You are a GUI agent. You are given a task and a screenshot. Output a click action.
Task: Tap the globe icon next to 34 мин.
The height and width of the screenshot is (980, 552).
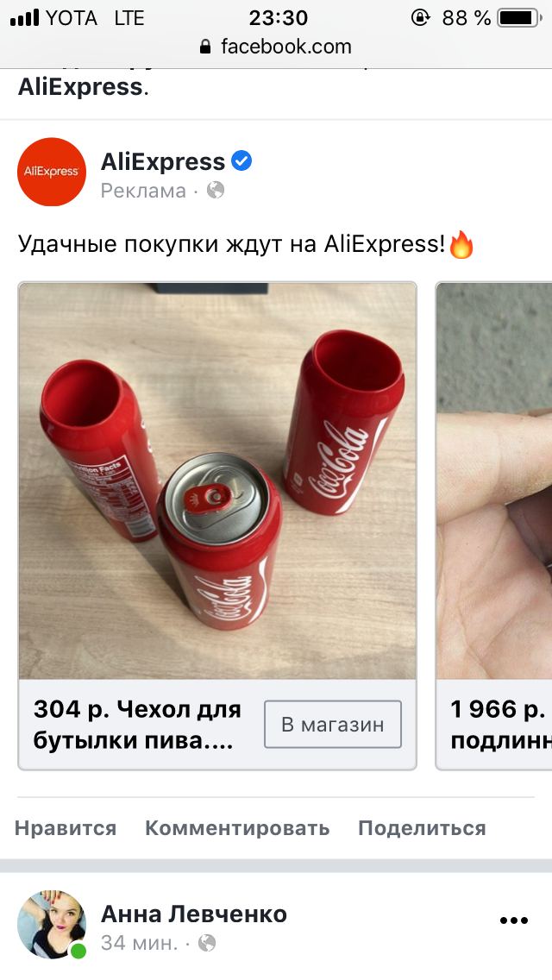point(207,943)
